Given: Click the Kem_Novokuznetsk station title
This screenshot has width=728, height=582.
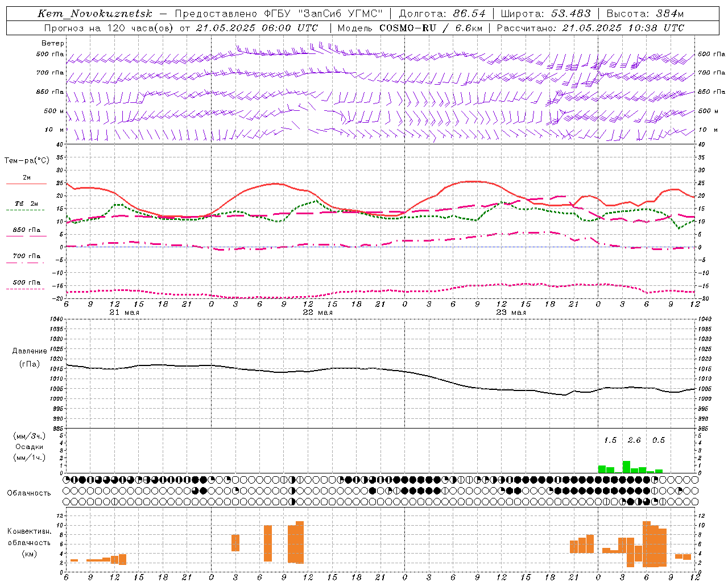Looking at the screenshot, I should coord(95,14).
